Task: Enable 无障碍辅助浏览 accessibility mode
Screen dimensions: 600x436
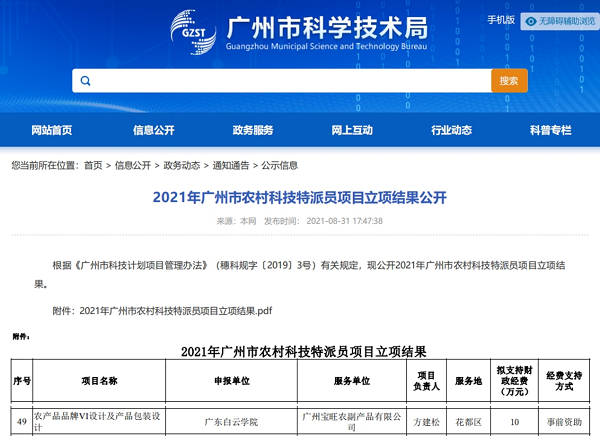Action: point(565,20)
